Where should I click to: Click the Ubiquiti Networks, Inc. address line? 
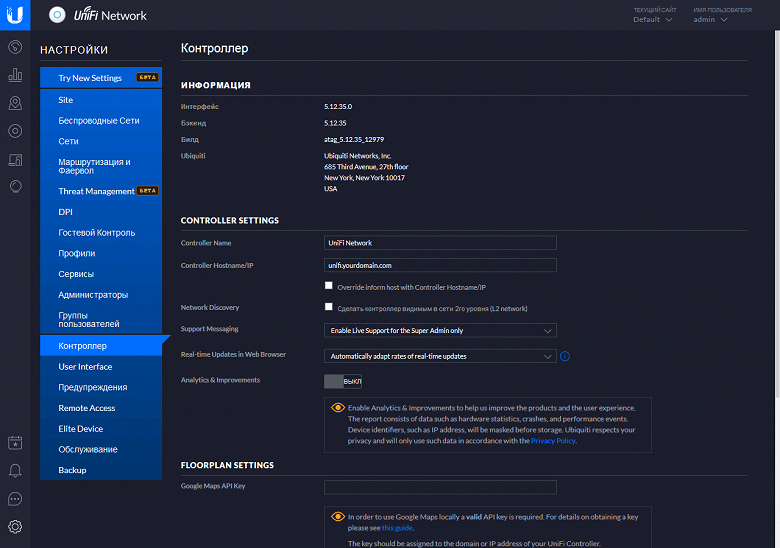[357, 156]
